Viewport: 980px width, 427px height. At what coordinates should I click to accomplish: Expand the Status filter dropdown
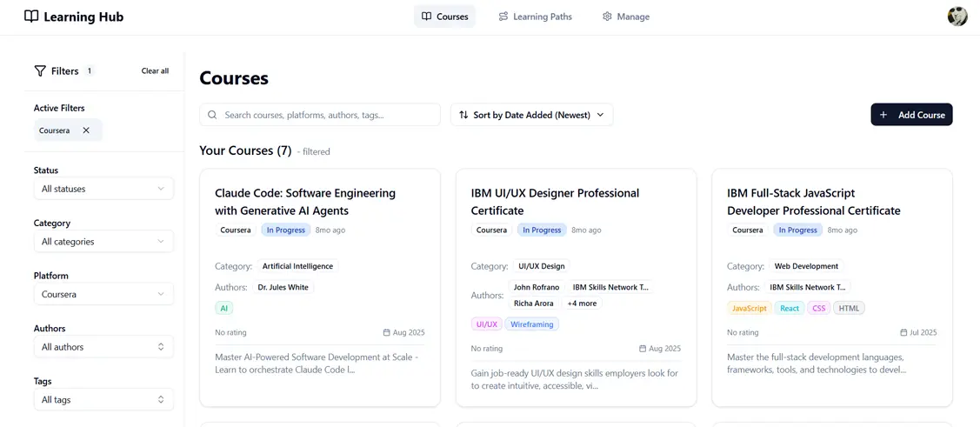tap(103, 189)
